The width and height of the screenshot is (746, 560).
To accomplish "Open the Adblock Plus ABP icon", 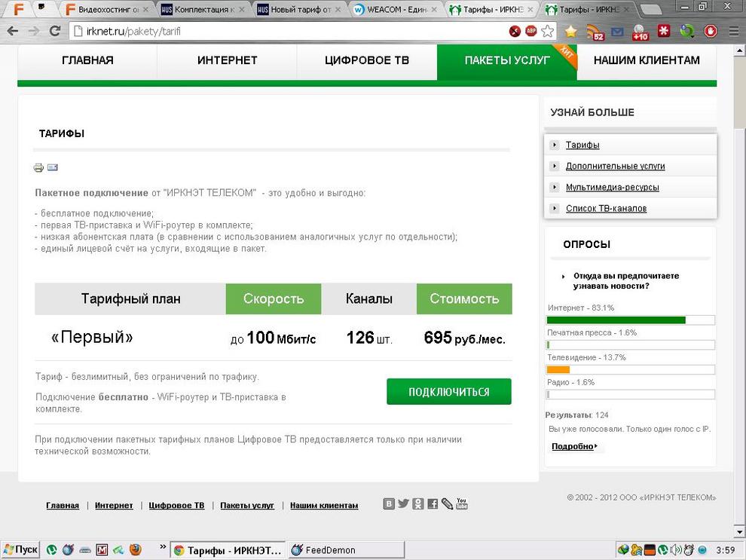I will [531, 32].
